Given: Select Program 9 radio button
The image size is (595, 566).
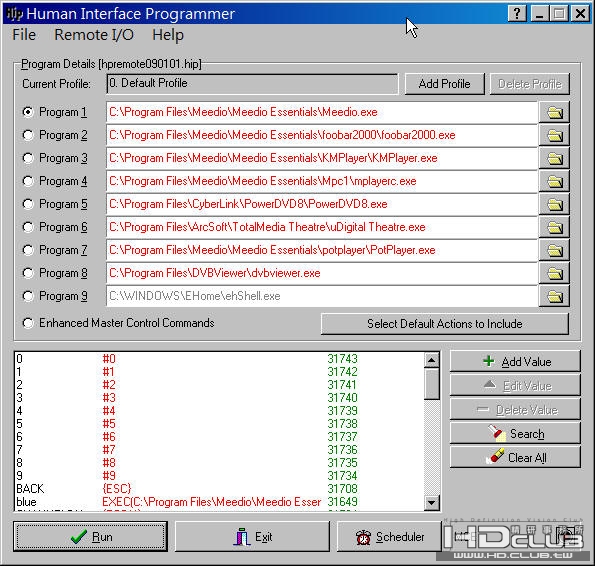Looking at the screenshot, I should 28,296.
